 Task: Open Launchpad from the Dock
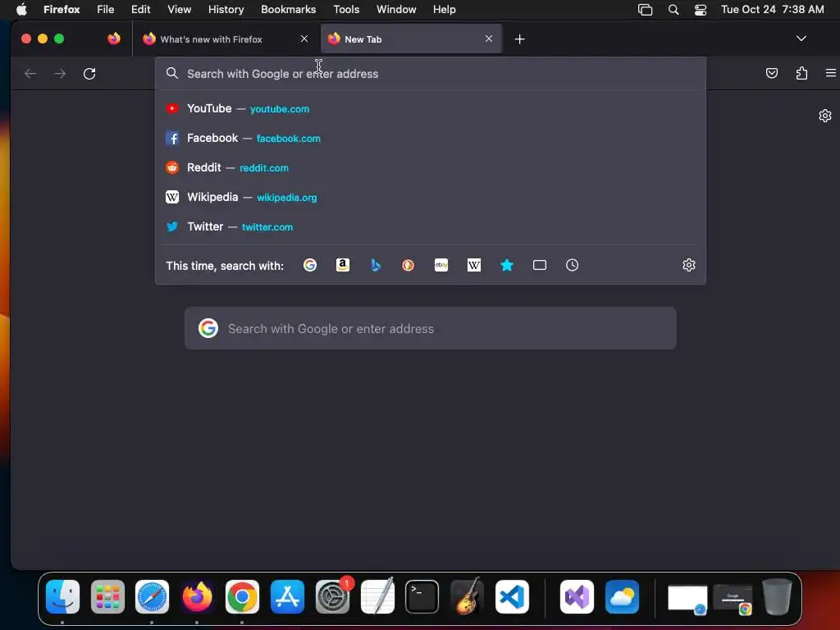click(x=107, y=596)
